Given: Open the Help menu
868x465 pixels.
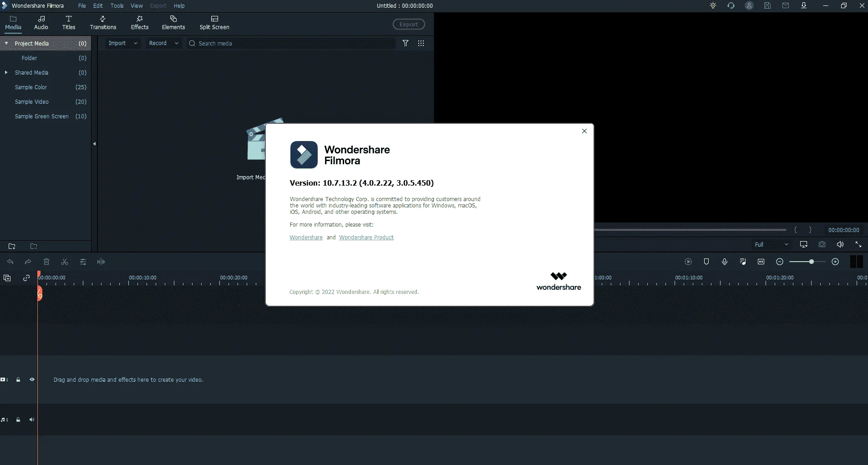Looking at the screenshot, I should coord(179,6).
